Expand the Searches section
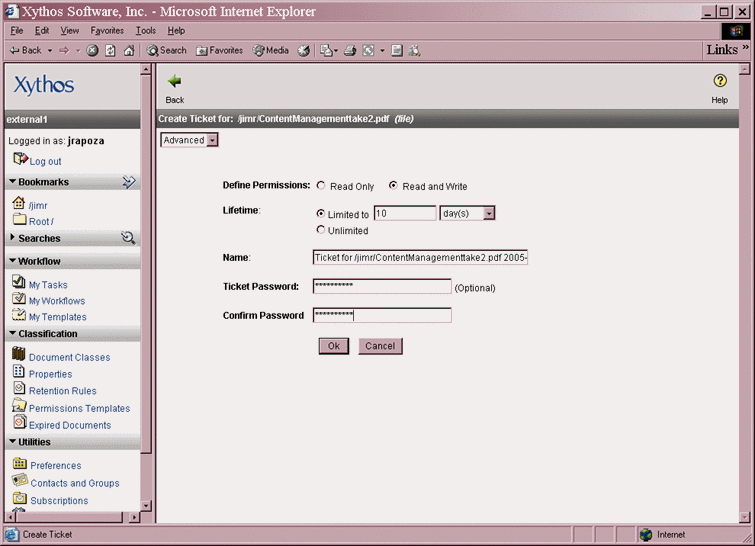This screenshot has width=755, height=546. pyautogui.click(x=13, y=237)
